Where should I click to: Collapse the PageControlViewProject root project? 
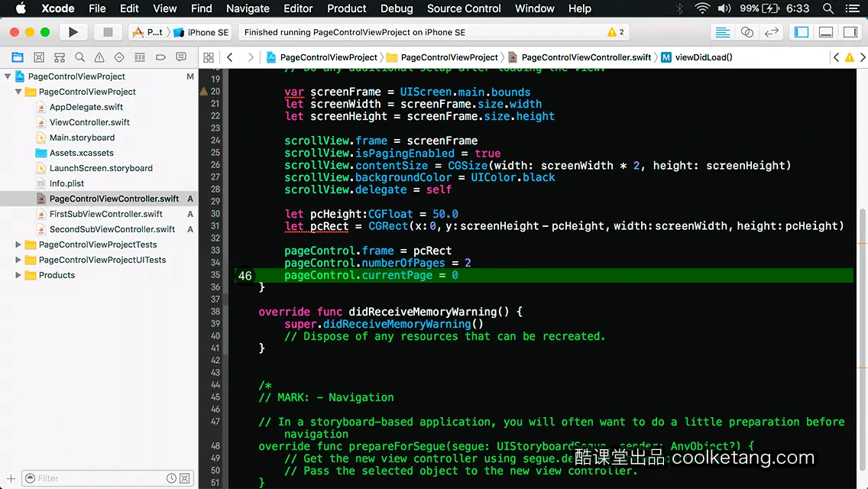tap(8, 76)
